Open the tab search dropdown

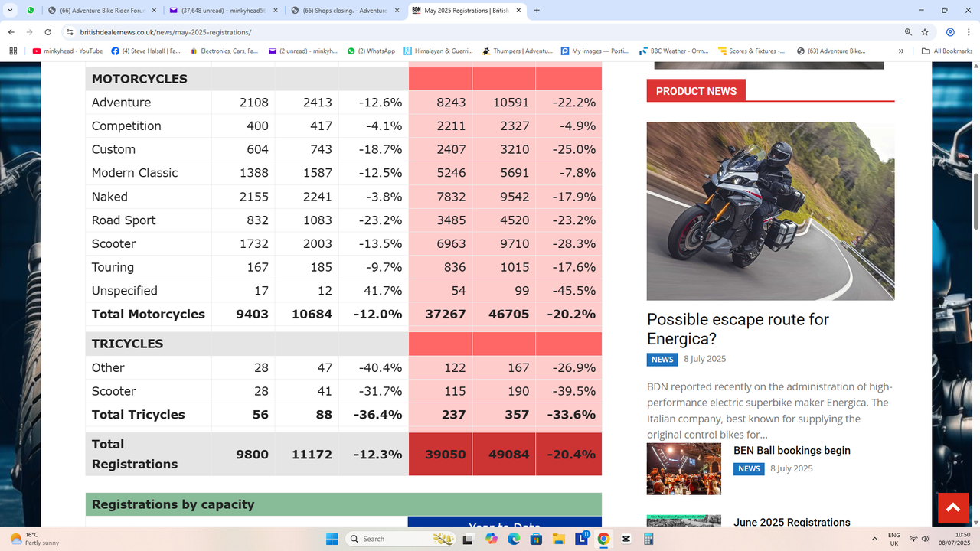[10, 11]
